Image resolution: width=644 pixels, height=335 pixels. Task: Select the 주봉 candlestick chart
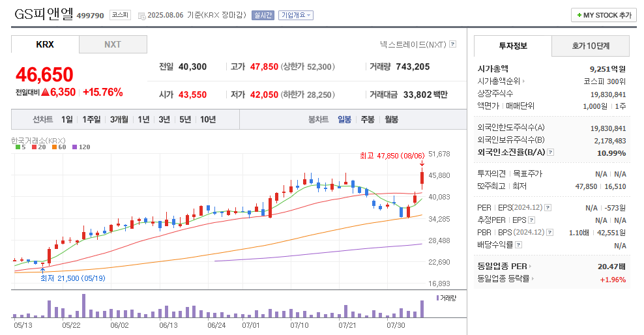point(368,119)
